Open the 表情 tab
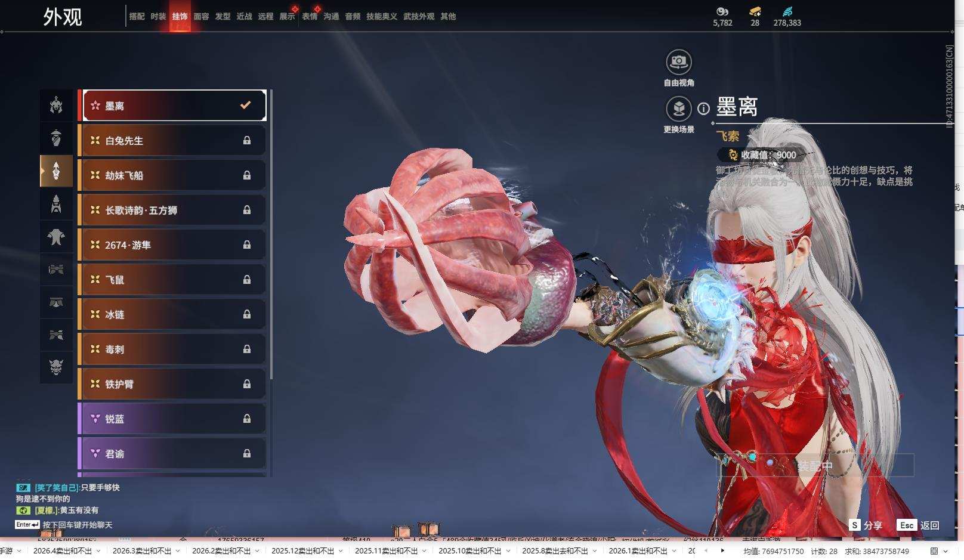Image resolution: width=964 pixels, height=560 pixels. [310, 17]
